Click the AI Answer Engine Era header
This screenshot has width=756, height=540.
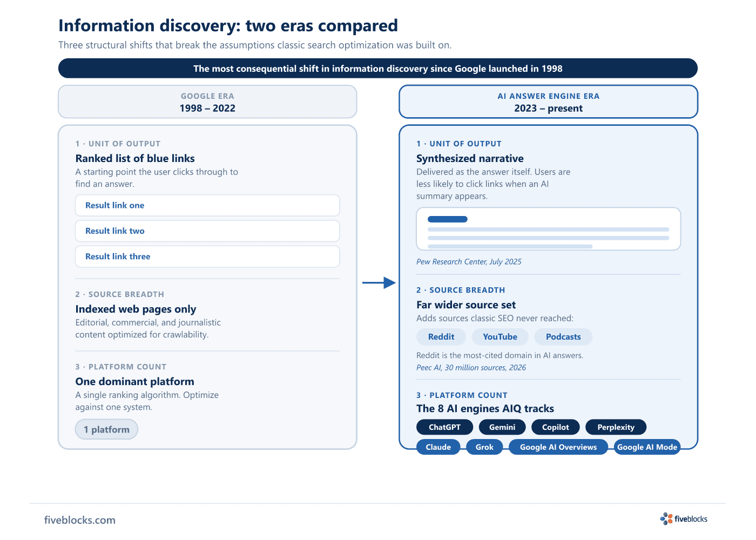pyautogui.click(x=548, y=102)
